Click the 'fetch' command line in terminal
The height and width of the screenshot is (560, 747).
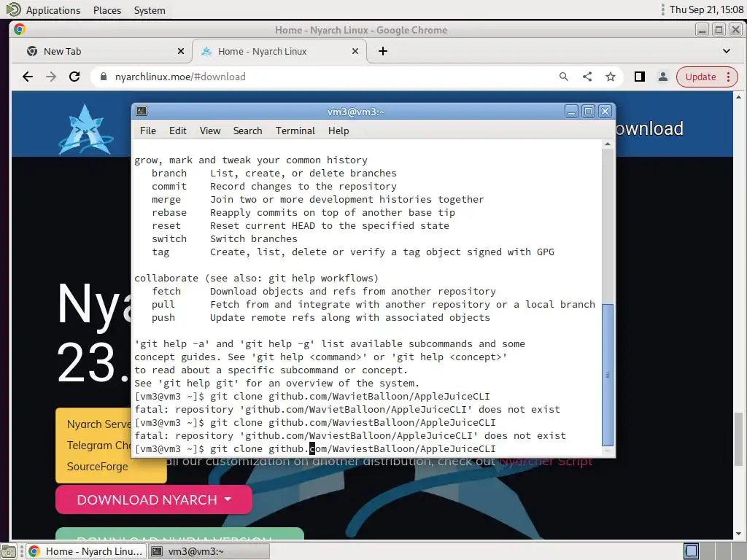pos(323,291)
